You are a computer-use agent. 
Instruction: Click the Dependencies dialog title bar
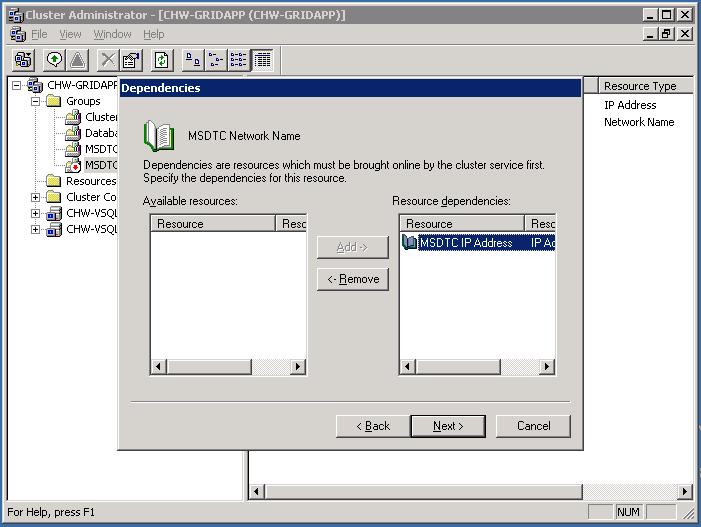pos(350,88)
